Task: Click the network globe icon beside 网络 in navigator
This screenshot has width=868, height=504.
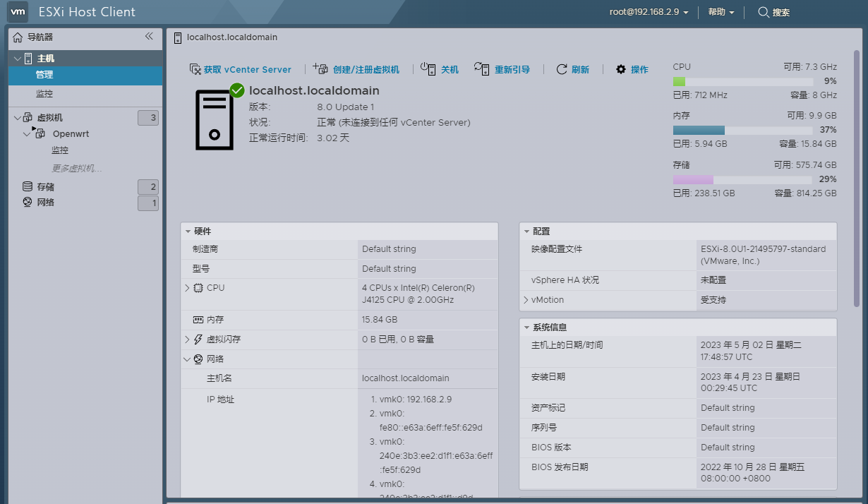Action: (28, 203)
